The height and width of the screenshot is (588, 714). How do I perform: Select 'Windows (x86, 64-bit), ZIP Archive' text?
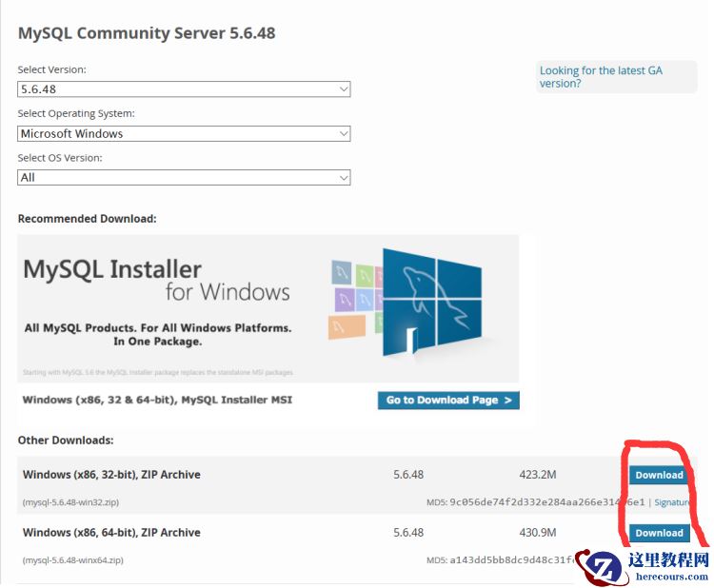point(111,533)
